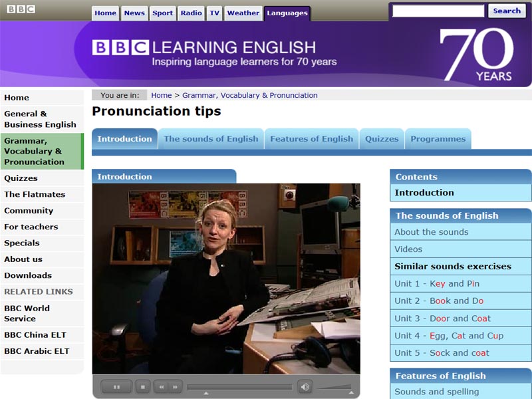Open the Videos link in Contents
532x399 pixels.
461,249
